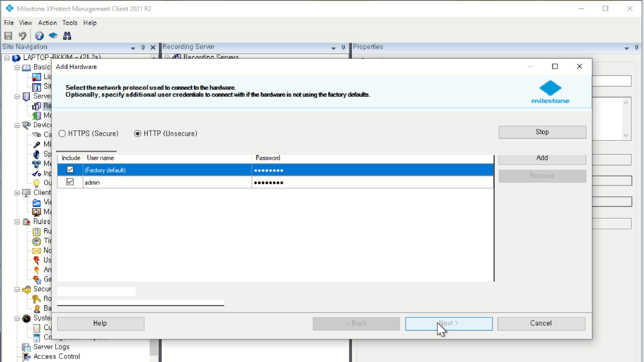Collapse the System Dashboard tree node
644x362 pixels.
point(17,318)
